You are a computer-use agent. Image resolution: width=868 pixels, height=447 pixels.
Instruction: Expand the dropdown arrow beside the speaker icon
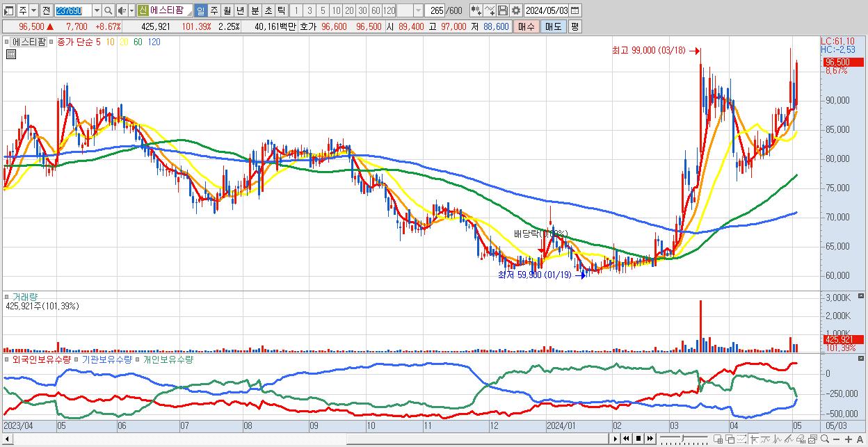point(131,10)
